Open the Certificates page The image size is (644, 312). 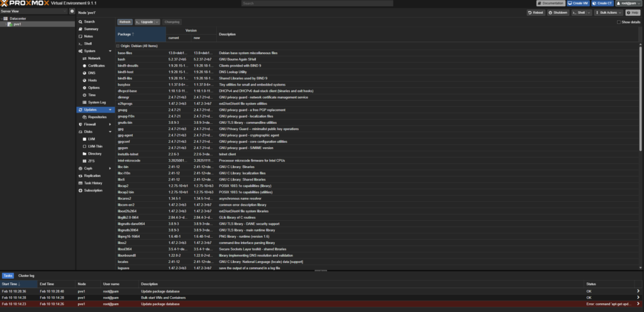[96, 65]
